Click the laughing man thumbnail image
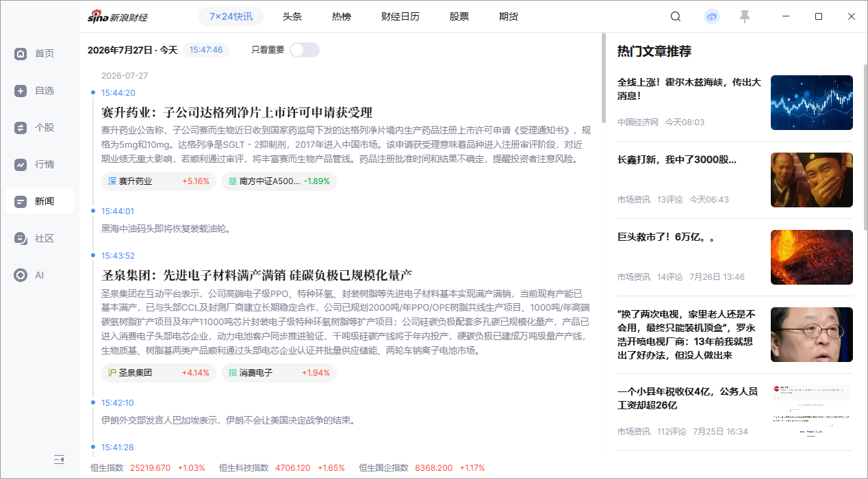Screen dimensions: 868x479 (x=812, y=180)
